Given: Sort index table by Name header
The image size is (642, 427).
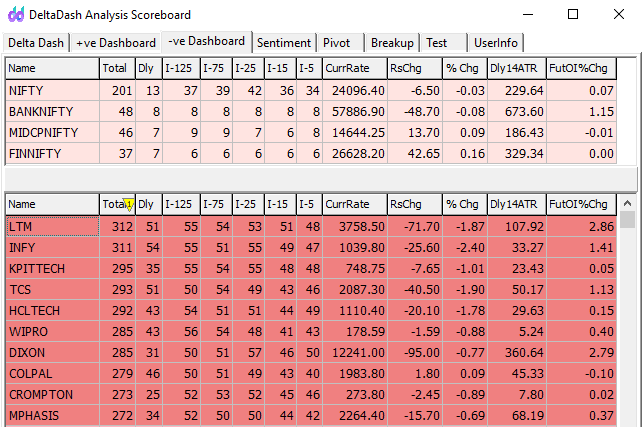Looking at the screenshot, I should click(x=52, y=68).
